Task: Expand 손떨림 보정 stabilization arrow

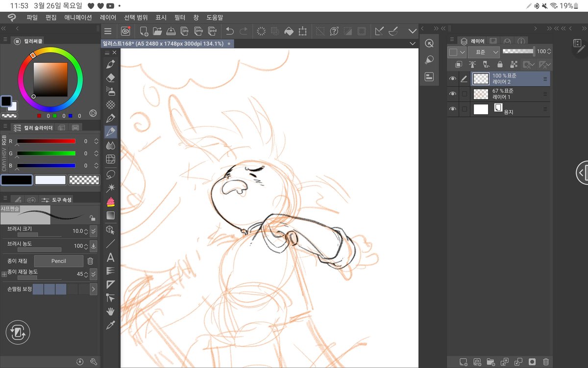Action: [94, 289]
